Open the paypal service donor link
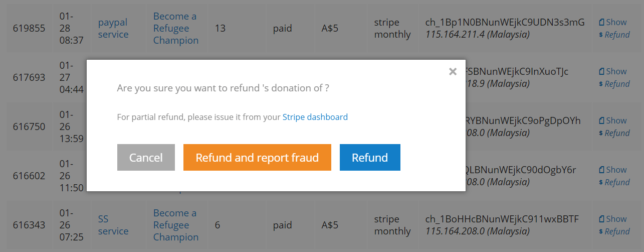Screen dimensions: 644x252 pyautogui.click(x=113, y=29)
